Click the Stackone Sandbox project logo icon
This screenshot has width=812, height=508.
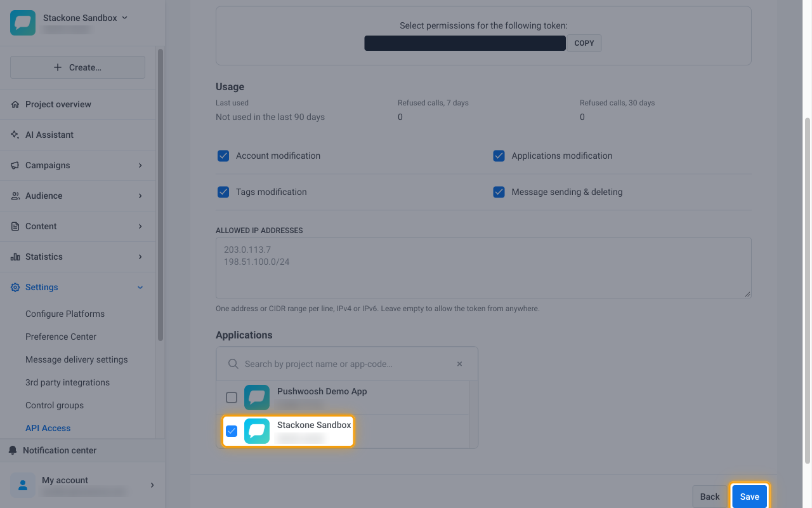(23, 23)
